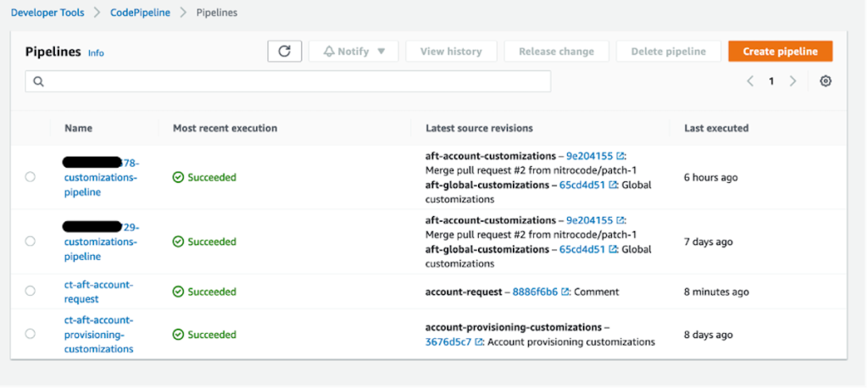Open the Info link next to Pipelines
The width and height of the screenshot is (868, 388).
[96, 53]
